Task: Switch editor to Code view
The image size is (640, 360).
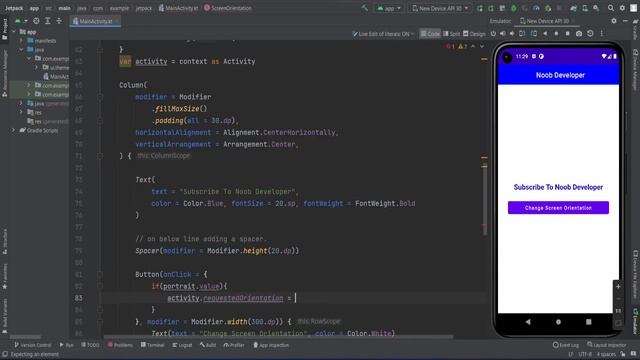Action: click(x=430, y=34)
